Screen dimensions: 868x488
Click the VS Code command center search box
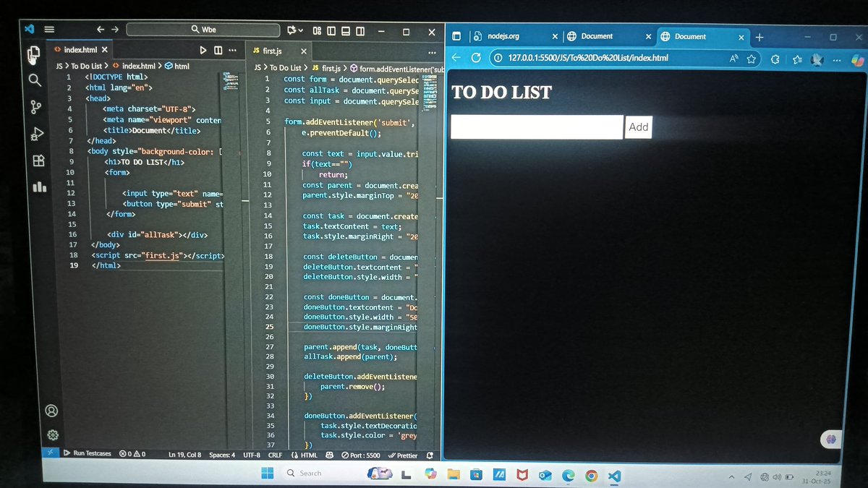203,30
